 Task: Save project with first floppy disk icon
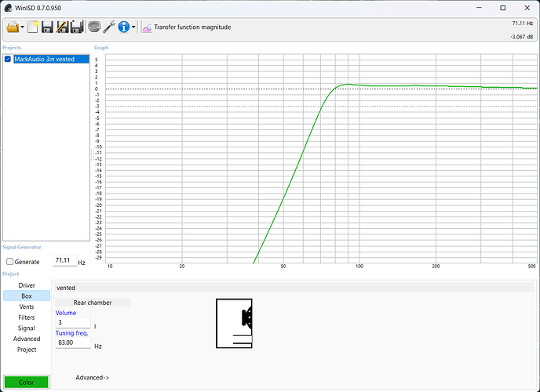pyautogui.click(x=48, y=27)
